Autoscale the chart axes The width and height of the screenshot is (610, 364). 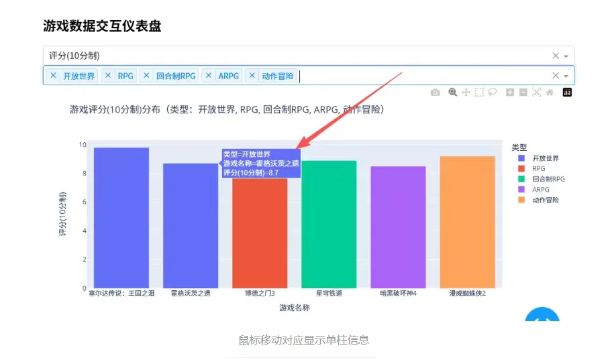pos(536,93)
